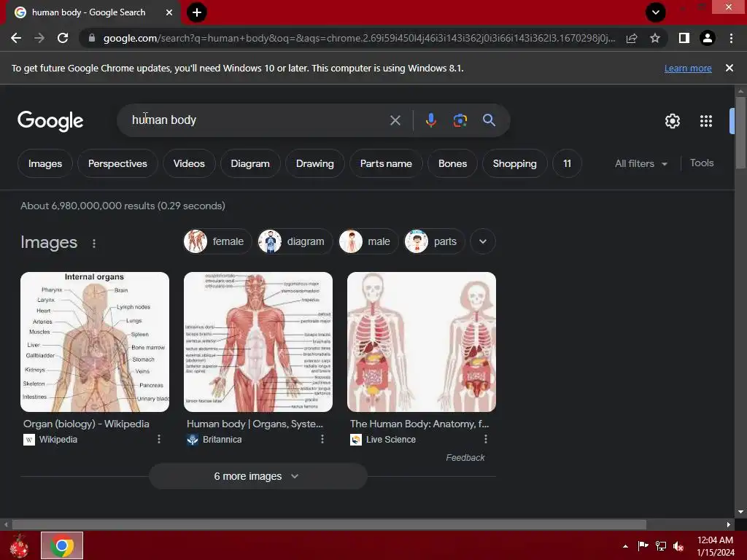Image resolution: width=747 pixels, height=560 pixels.
Task: Expand the All filters dropdown
Action: (640, 163)
